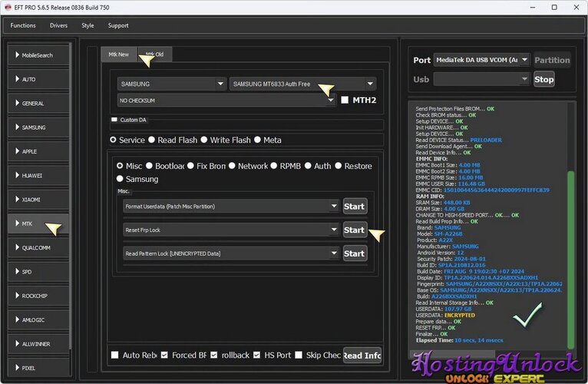Image resolution: width=588 pixels, height=384 pixels.
Task: Open the Style menu
Action: pyautogui.click(x=88, y=25)
